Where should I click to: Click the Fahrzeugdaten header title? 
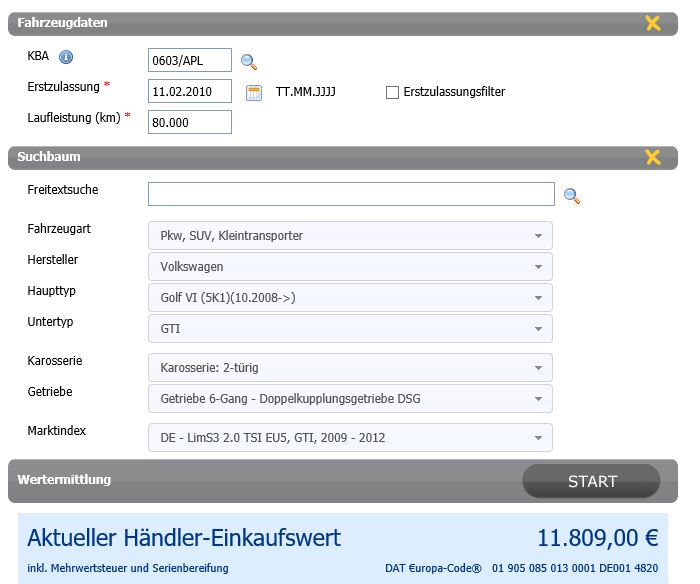click(x=62, y=23)
